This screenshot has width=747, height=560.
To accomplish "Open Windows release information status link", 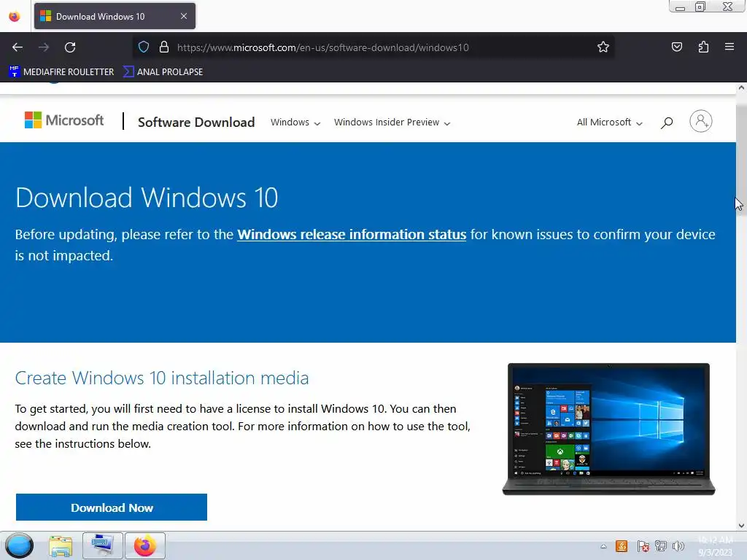I will tap(352, 235).
